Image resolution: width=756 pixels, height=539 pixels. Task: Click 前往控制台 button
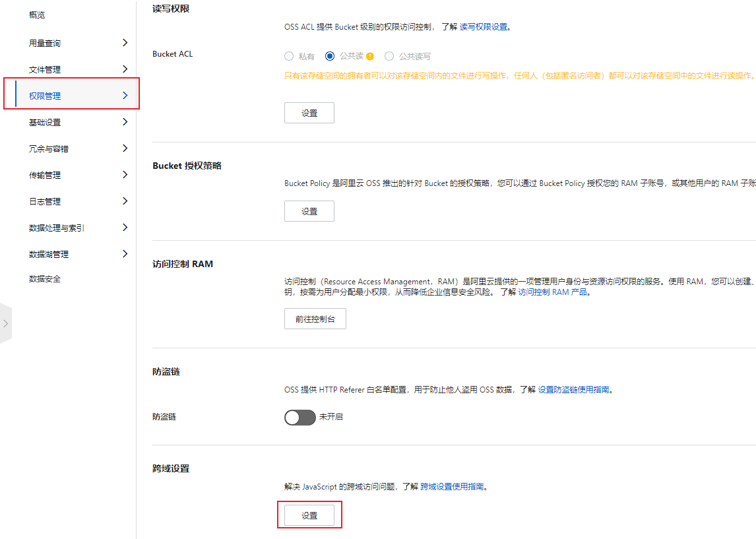point(315,319)
